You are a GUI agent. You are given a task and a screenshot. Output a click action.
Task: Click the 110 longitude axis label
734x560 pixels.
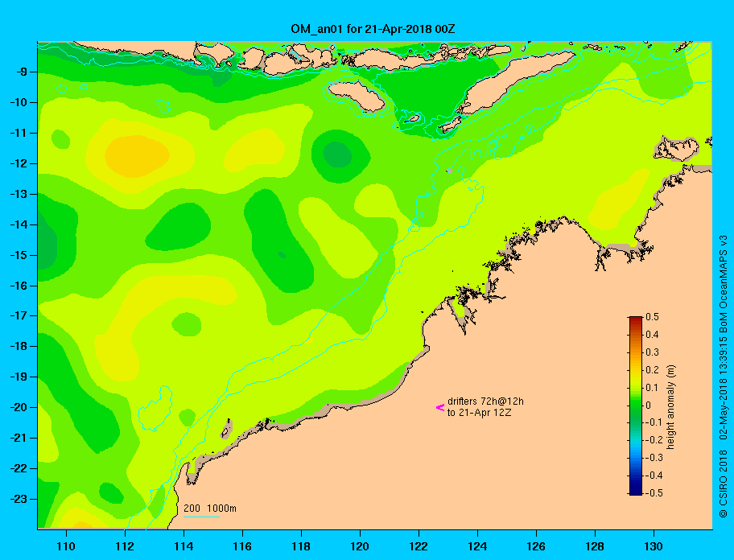(x=66, y=546)
